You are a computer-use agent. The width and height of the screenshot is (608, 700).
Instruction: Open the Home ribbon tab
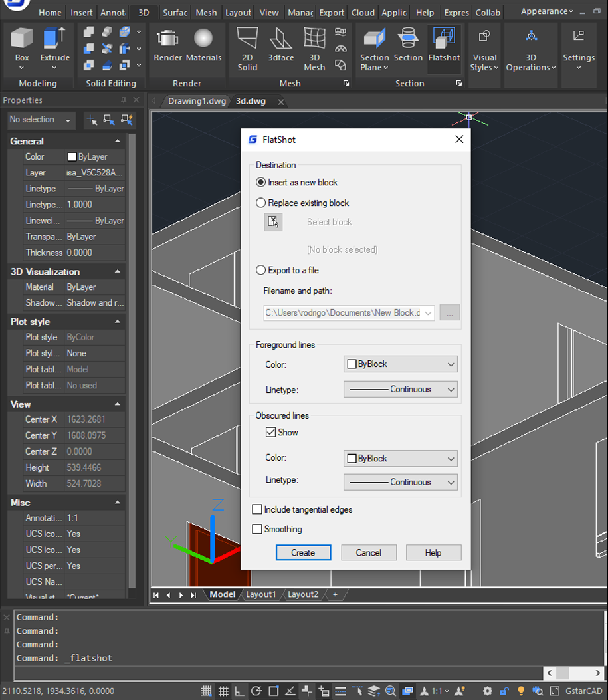click(50, 13)
